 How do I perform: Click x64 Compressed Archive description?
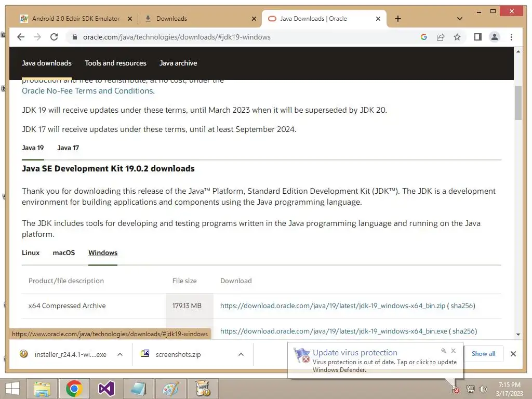pyautogui.click(x=67, y=305)
